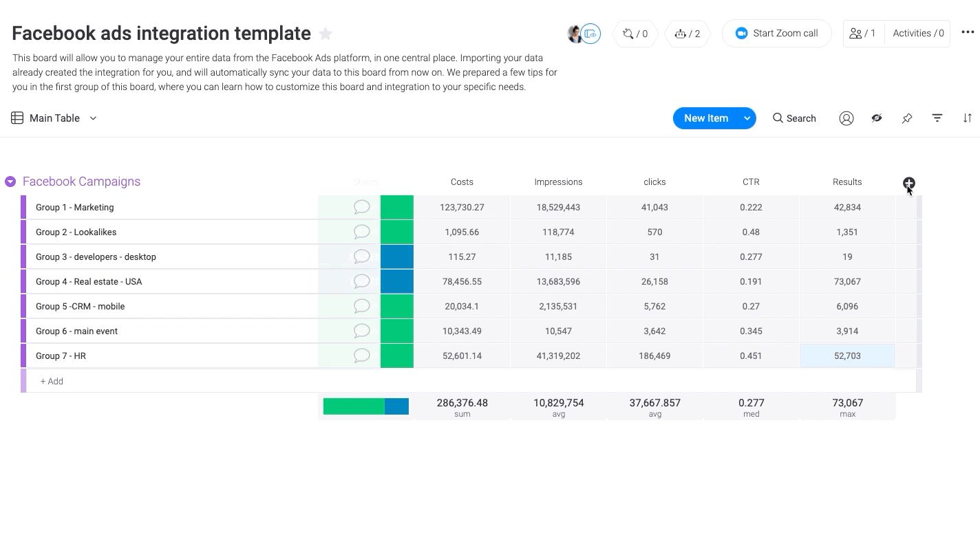Open board members showing 1
Viewport: 980px width, 535px height.
tap(863, 33)
